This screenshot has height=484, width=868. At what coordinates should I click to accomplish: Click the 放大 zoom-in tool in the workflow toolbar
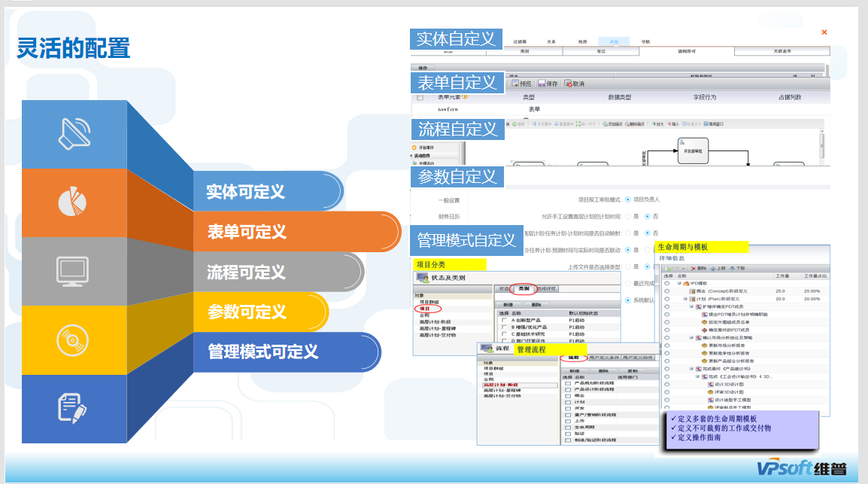tap(657, 124)
